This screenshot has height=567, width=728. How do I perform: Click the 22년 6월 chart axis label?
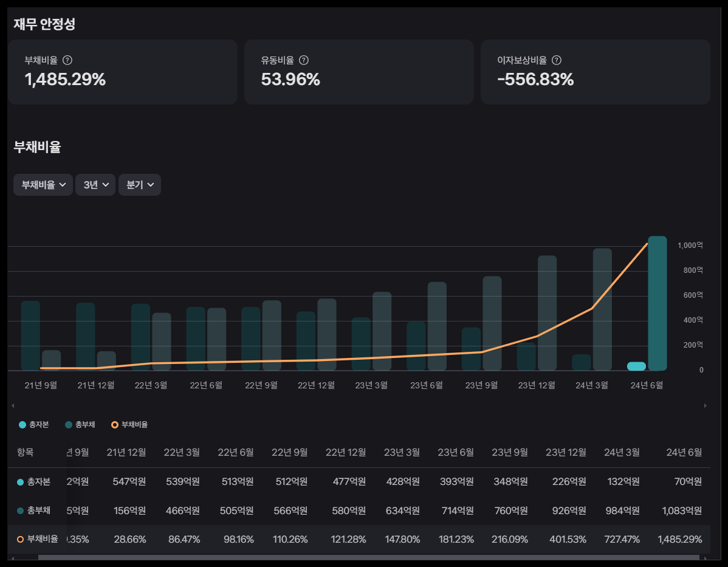point(206,385)
